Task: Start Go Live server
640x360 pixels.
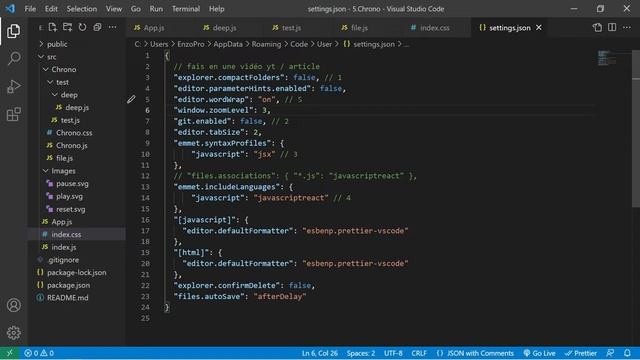Action: pyautogui.click(x=539, y=353)
